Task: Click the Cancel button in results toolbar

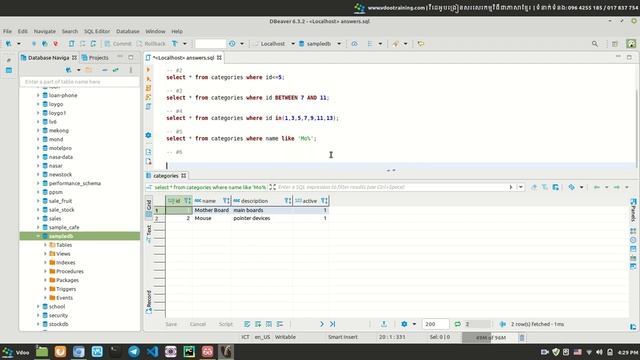Action: coord(198,324)
